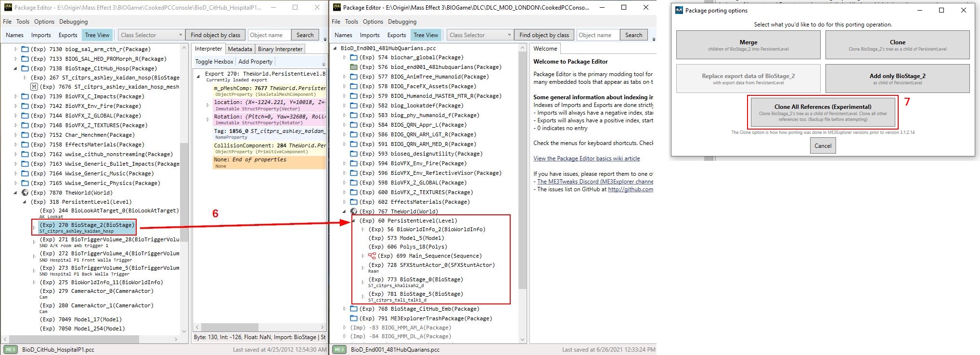The width and height of the screenshot is (980, 355).
Task: Click green folder icon of 576 biod_end001_481hubquarians
Action: 354,67
